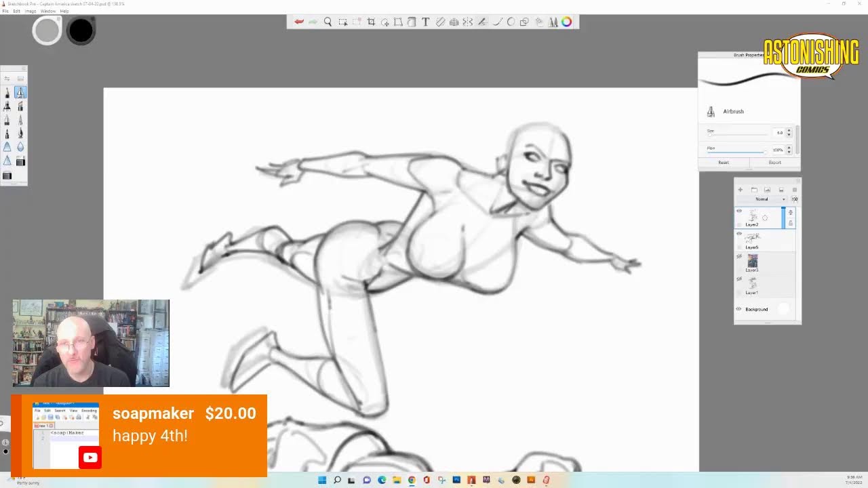This screenshot has width=868, height=488.
Task: Activate the Crop tool
Action: (371, 22)
